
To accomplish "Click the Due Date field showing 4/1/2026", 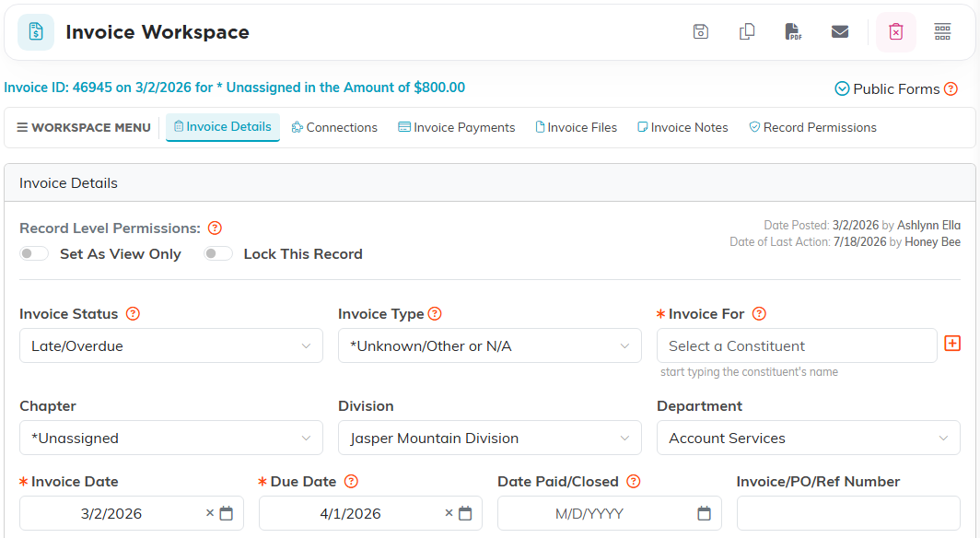I will click(x=370, y=514).
